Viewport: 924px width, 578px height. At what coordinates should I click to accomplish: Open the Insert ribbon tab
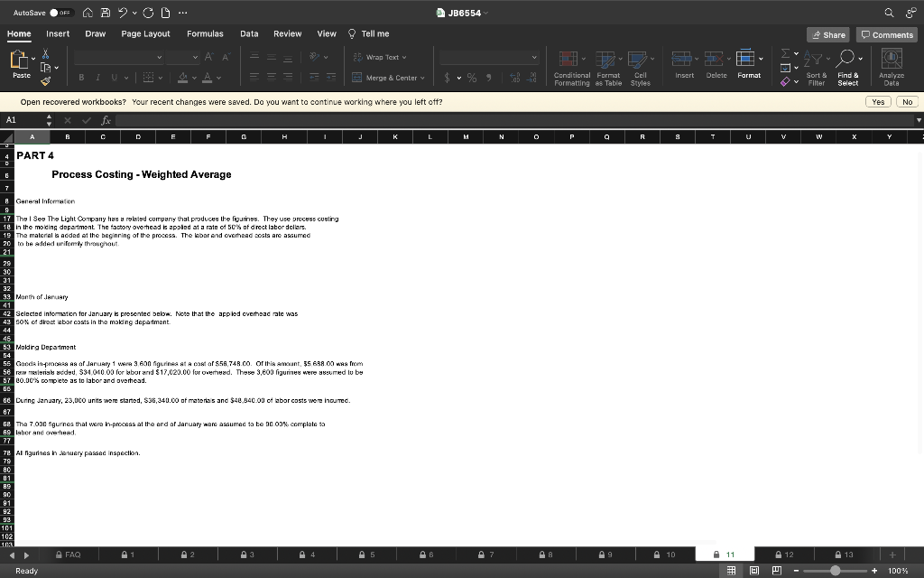58,33
